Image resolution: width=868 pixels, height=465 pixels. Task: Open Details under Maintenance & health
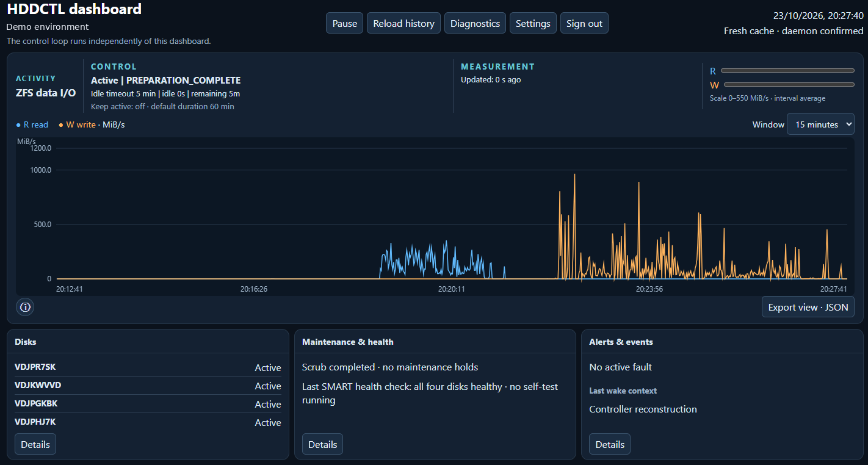point(322,444)
